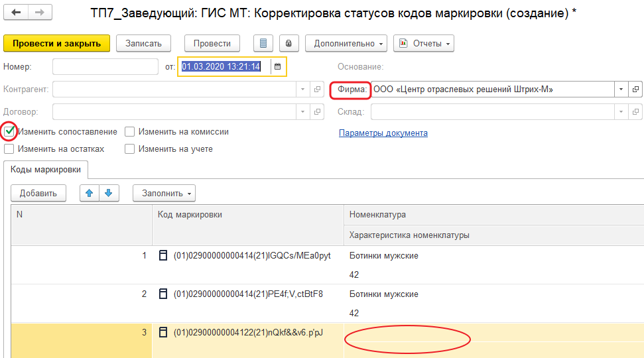This screenshot has height=358, width=644.
Task: Click the lock icon button
Action: (288, 43)
